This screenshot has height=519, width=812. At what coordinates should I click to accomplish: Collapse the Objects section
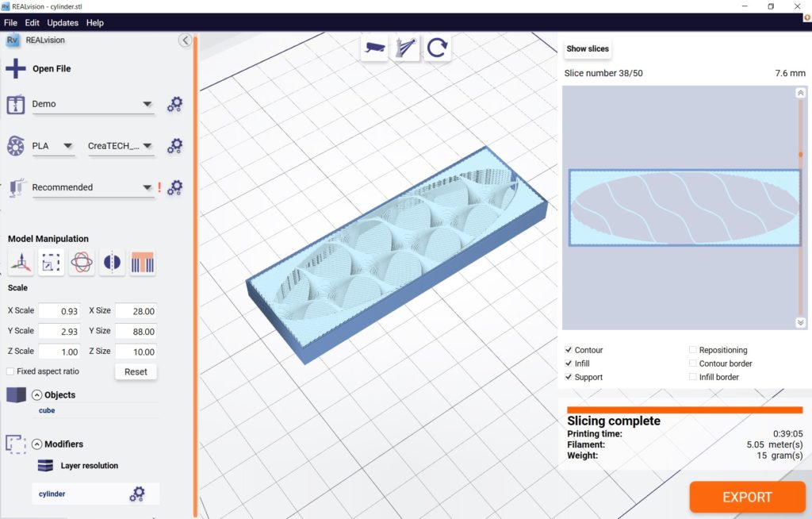click(x=36, y=395)
